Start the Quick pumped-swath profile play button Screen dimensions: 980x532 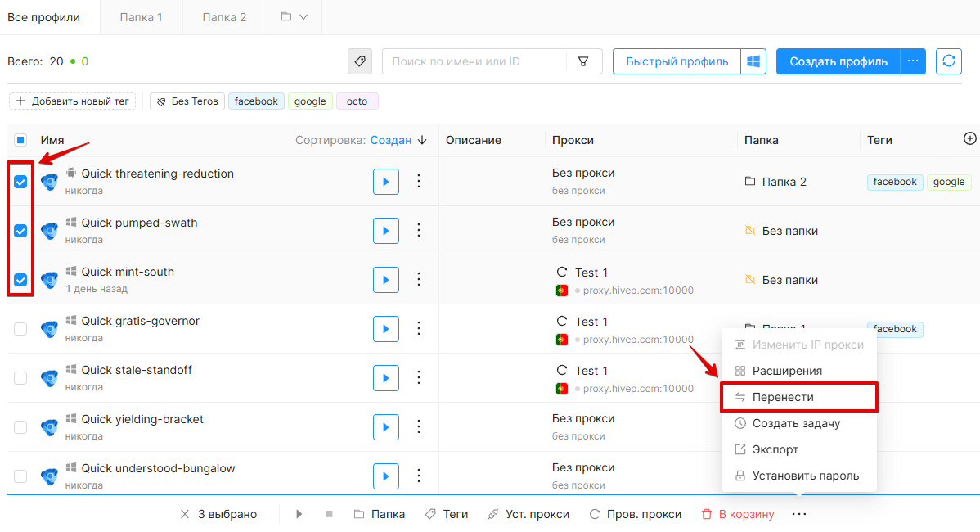coord(385,231)
